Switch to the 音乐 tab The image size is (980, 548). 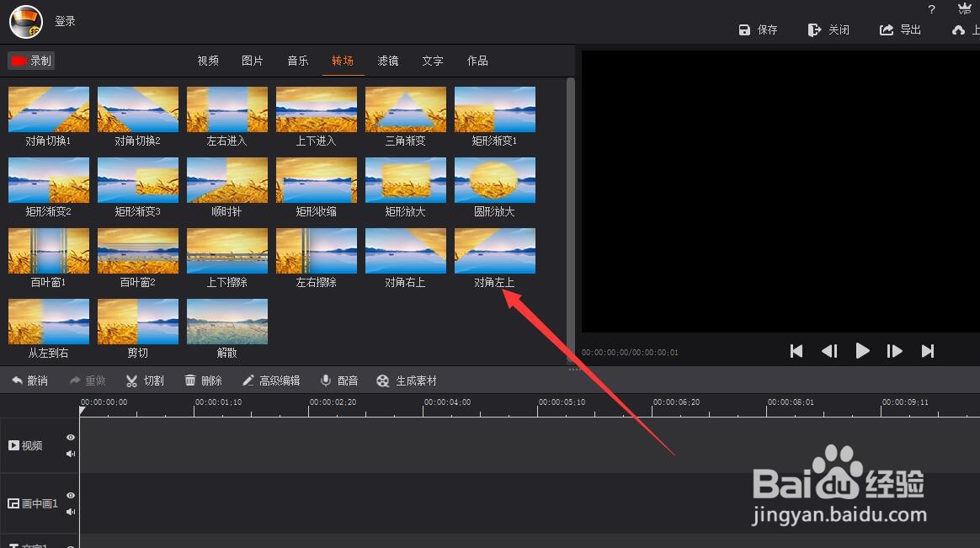pos(297,61)
